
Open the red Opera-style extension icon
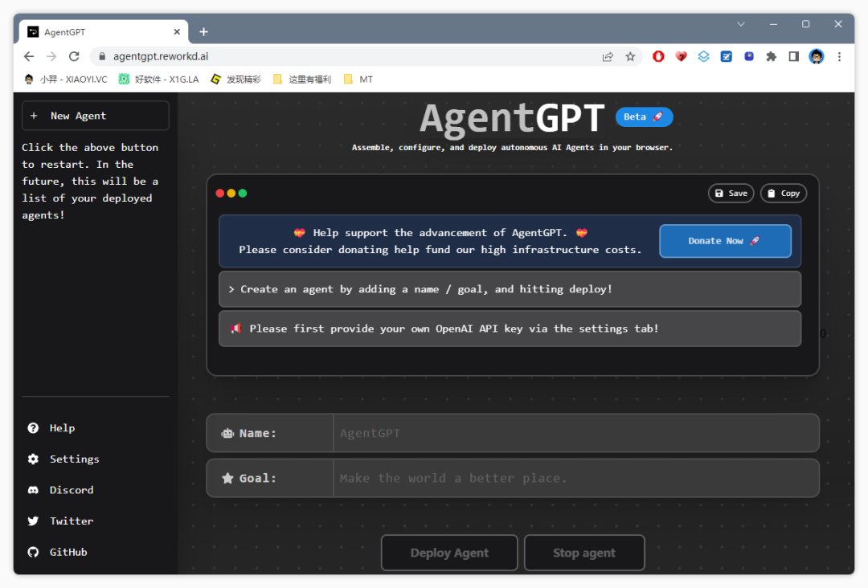click(x=658, y=56)
